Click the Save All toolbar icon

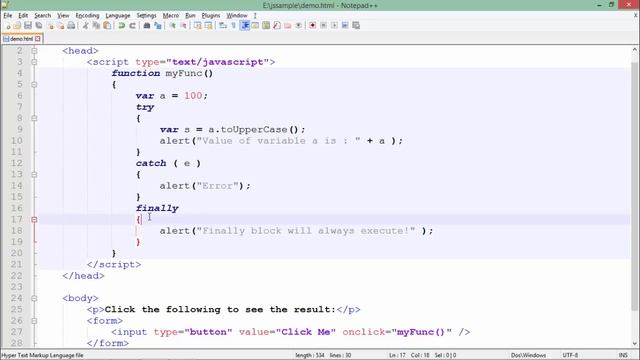click(x=39, y=26)
